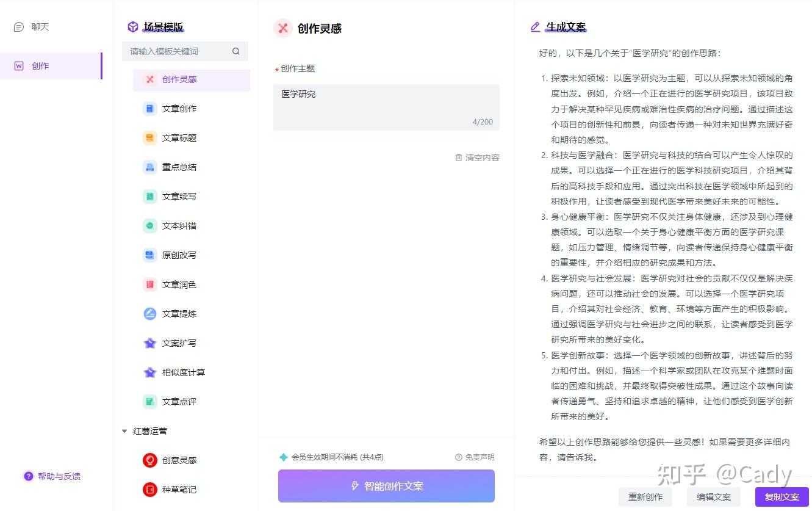Click the red cross icon of 创作灵感 in list
The height and width of the screenshot is (511, 812).
coord(150,79)
